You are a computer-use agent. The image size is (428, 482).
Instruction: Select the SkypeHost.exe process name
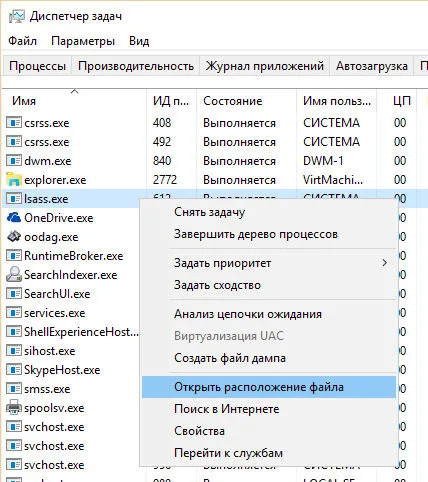(x=62, y=370)
